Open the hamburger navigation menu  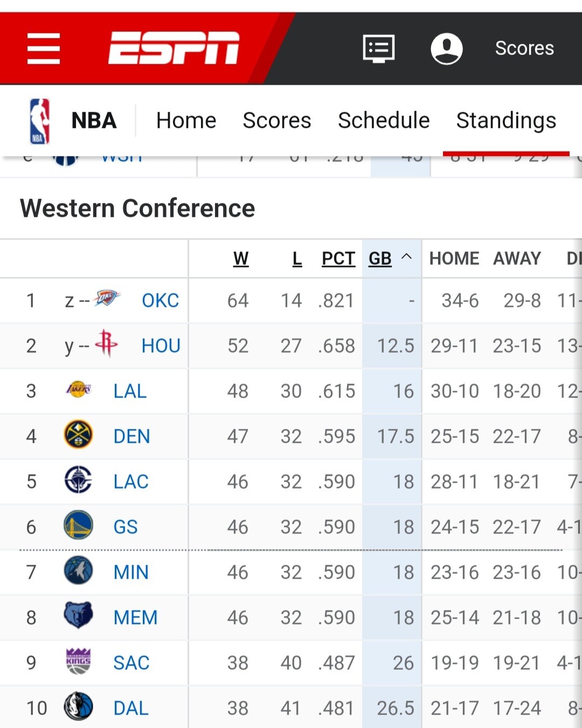pyautogui.click(x=44, y=49)
